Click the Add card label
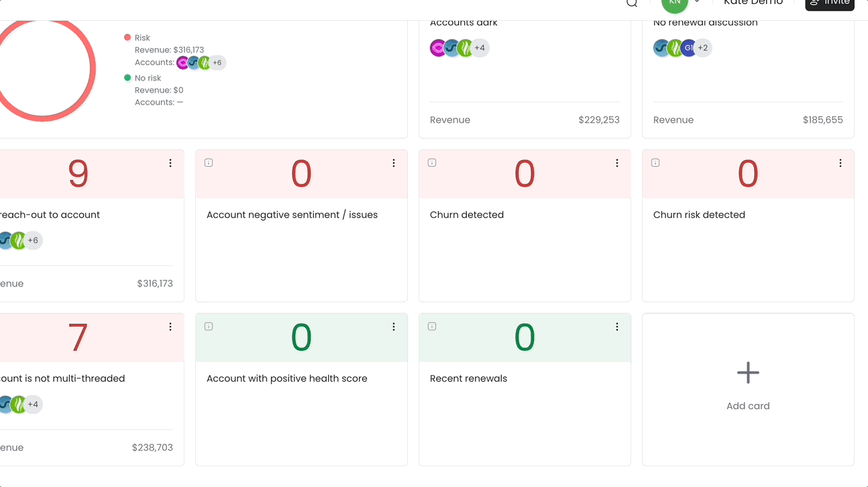This screenshot has width=868, height=487. click(748, 406)
